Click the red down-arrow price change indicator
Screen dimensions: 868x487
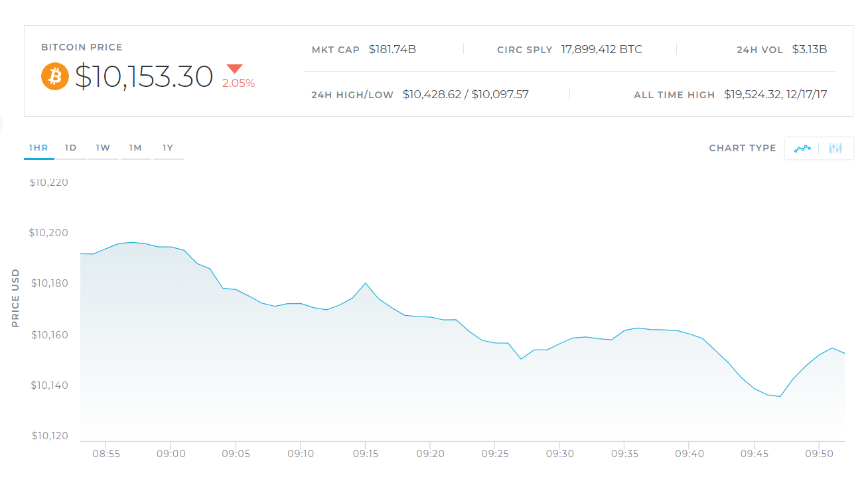(x=235, y=69)
